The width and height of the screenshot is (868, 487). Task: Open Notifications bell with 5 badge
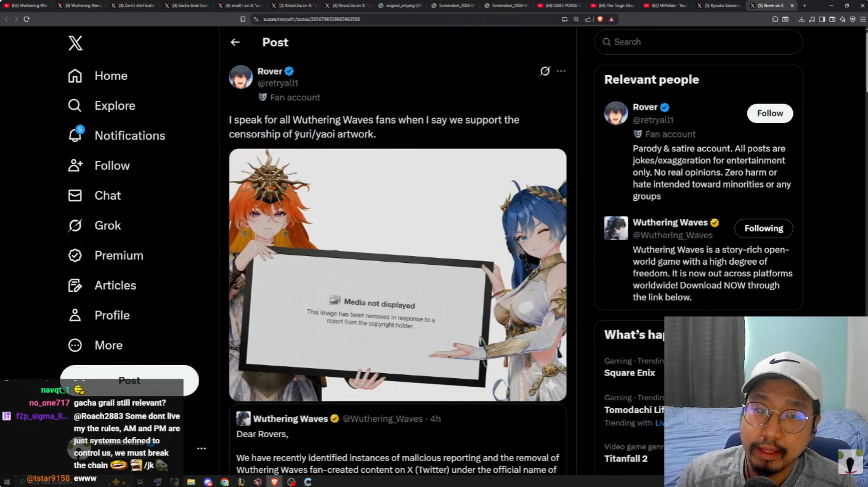(75, 135)
